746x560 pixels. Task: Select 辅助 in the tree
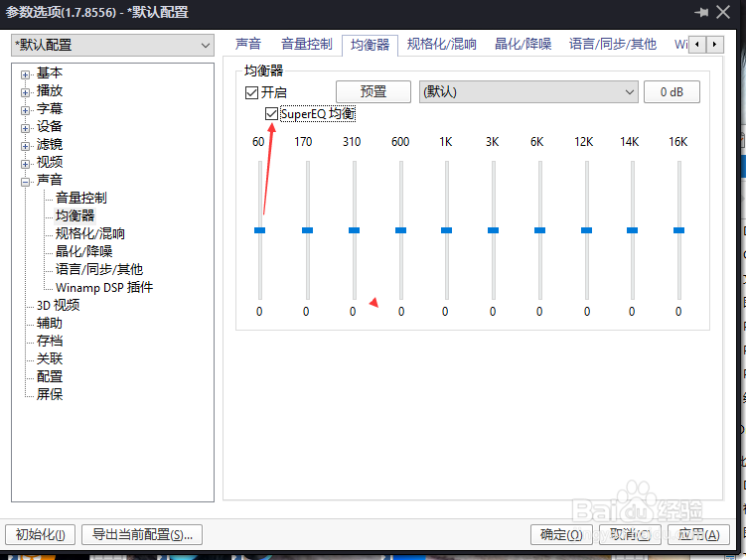50,324
